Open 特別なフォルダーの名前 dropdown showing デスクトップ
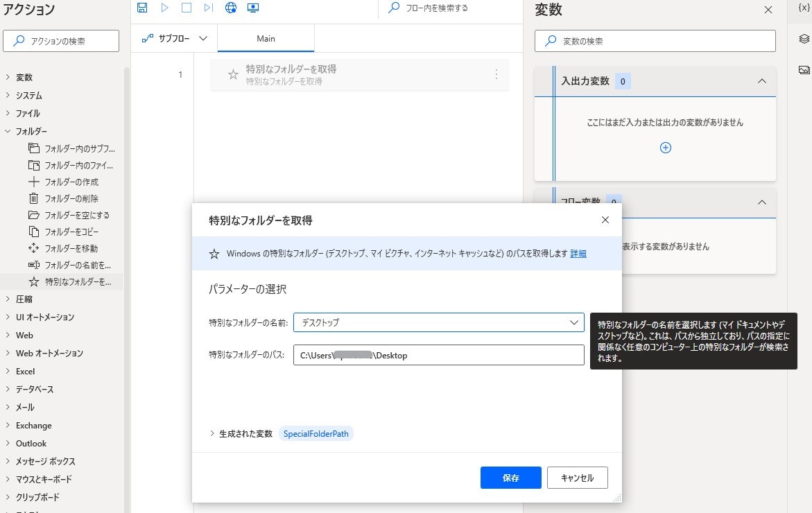The height and width of the screenshot is (513, 812). [439, 322]
